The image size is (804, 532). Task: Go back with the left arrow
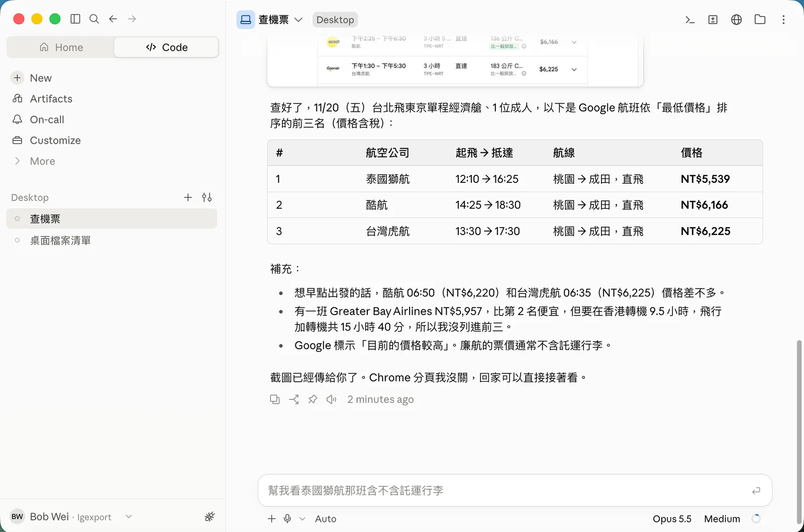pos(113,19)
